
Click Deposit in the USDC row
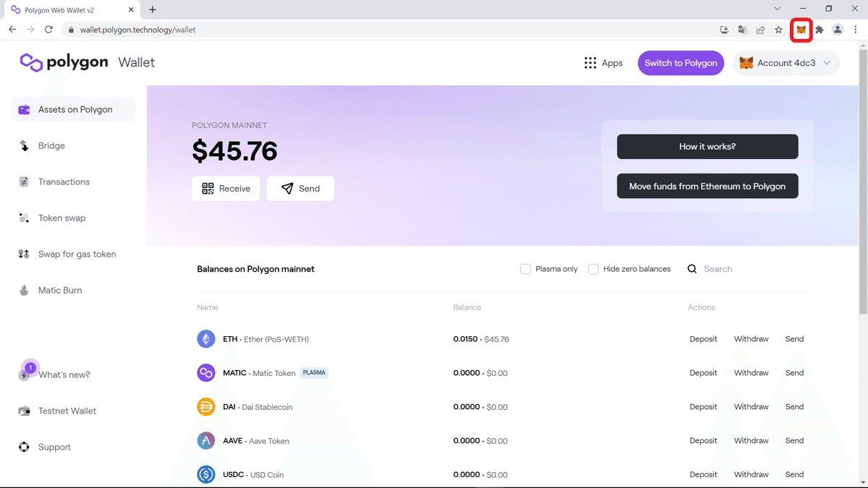click(703, 474)
